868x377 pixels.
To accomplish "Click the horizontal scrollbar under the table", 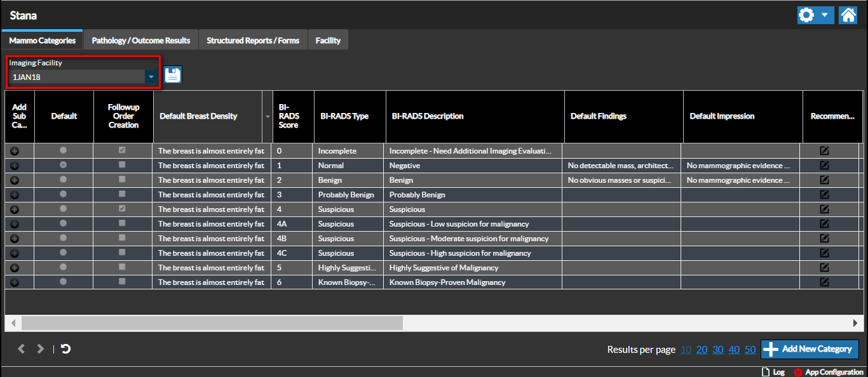I will click(x=212, y=323).
